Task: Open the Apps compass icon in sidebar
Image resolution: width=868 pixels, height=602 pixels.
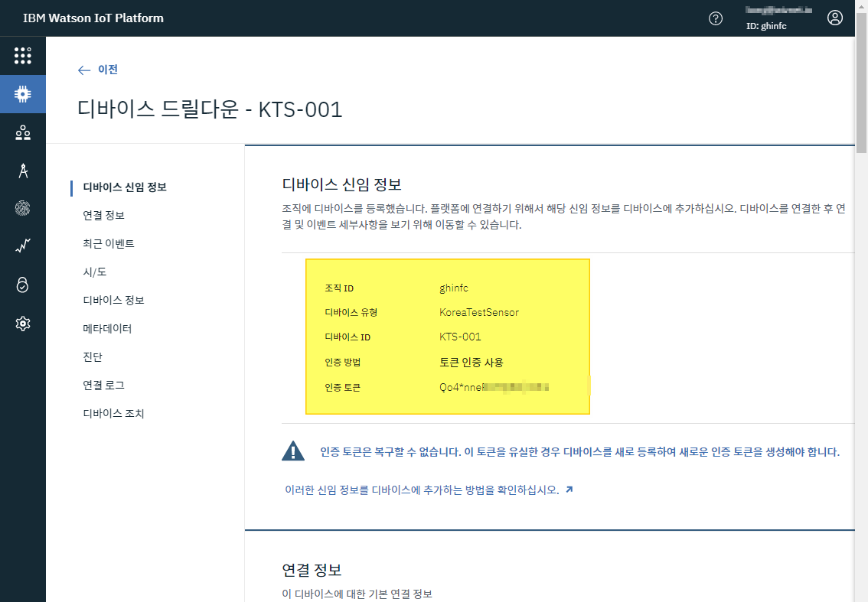Action: tap(23, 171)
